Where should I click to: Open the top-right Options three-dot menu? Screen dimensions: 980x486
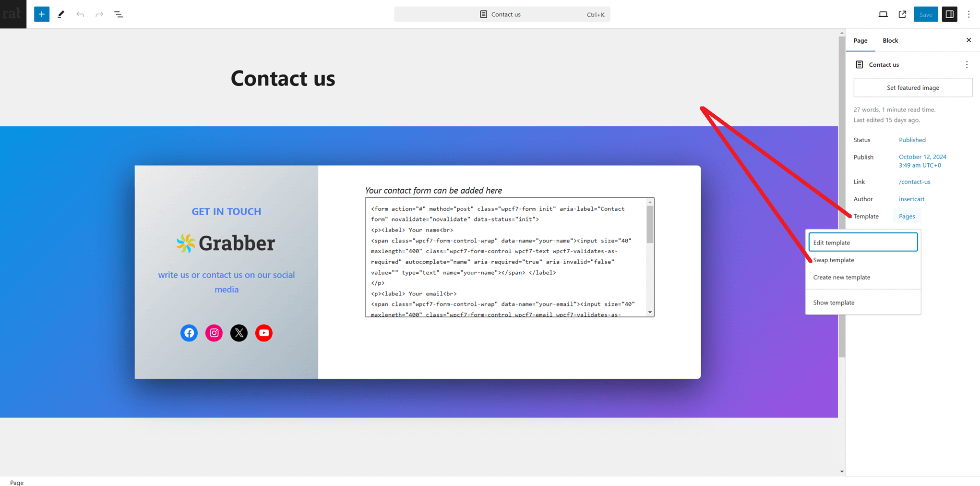click(968, 14)
